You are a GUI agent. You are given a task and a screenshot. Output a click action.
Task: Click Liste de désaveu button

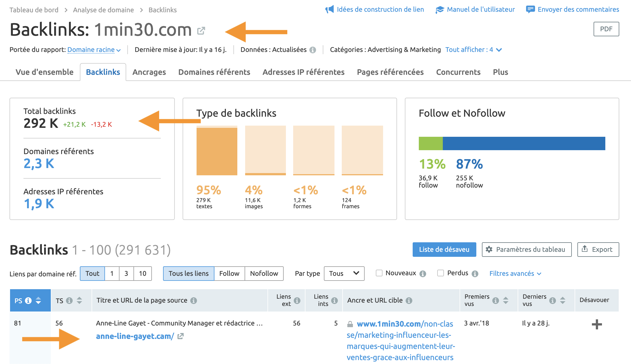point(444,250)
